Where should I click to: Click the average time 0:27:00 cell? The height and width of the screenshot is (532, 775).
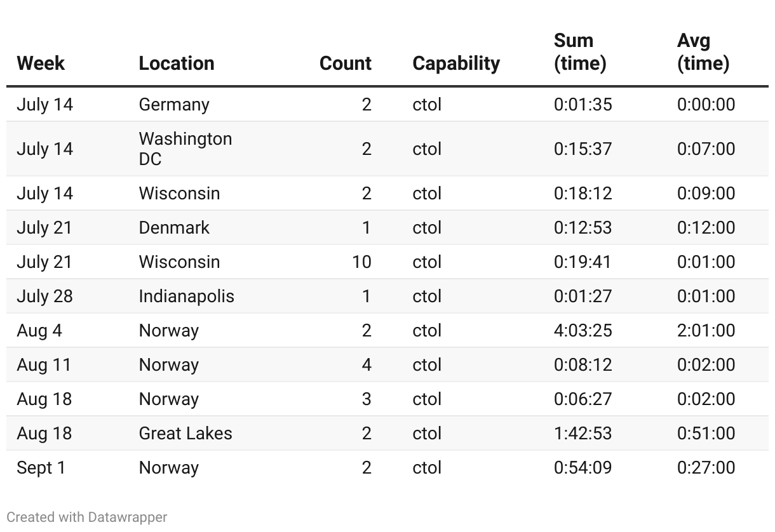point(705,467)
